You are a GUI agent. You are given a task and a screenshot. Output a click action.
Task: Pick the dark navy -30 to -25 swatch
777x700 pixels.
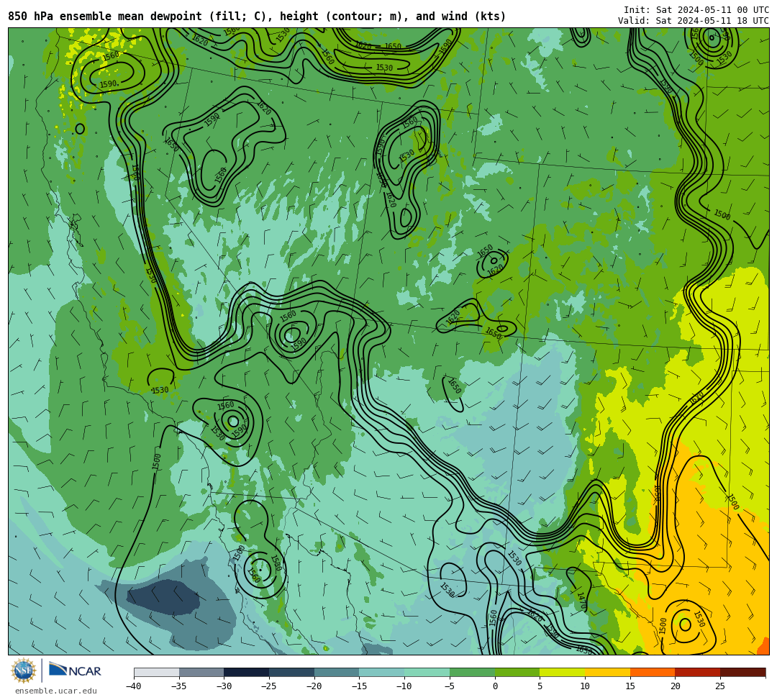tap(247, 672)
